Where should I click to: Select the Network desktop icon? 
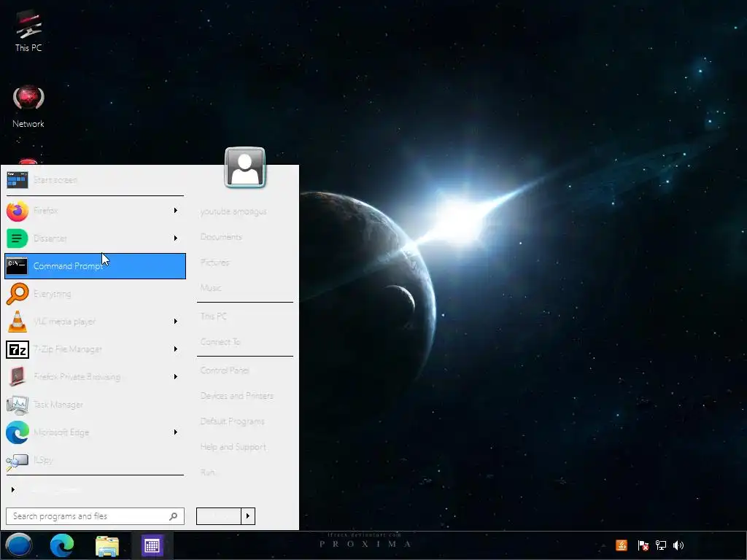(28, 106)
